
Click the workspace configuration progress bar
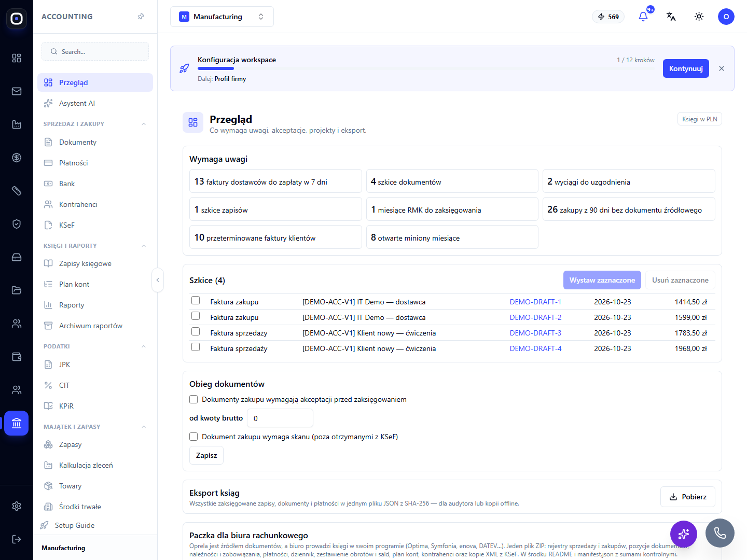click(426, 68)
